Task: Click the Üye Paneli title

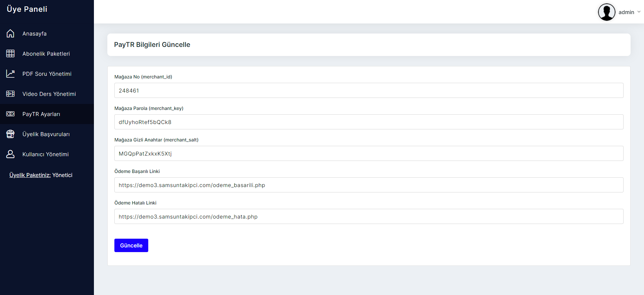Action: [27, 9]
